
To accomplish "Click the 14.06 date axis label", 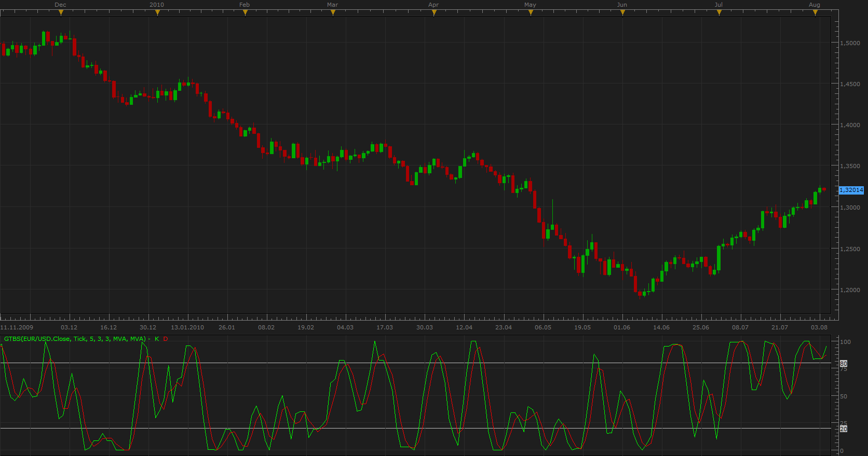I will (661, 327).
